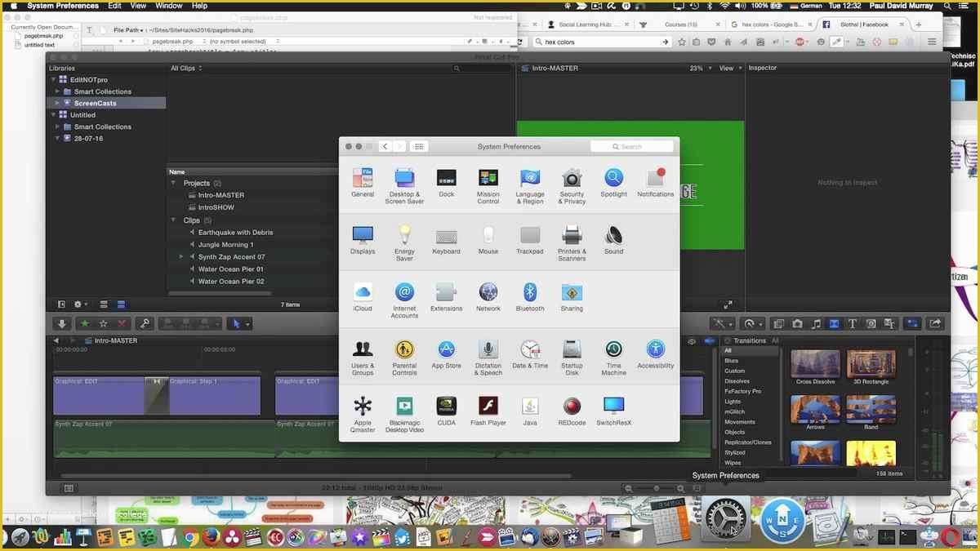Open Energy Saver preferences
This screenshot has width=980, height=551.
coord(404,243)
